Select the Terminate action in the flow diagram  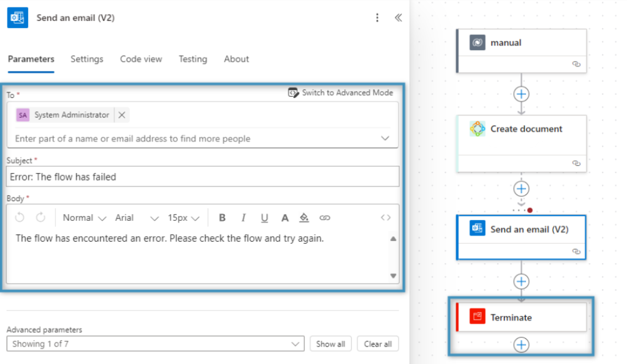pos(521,317)
